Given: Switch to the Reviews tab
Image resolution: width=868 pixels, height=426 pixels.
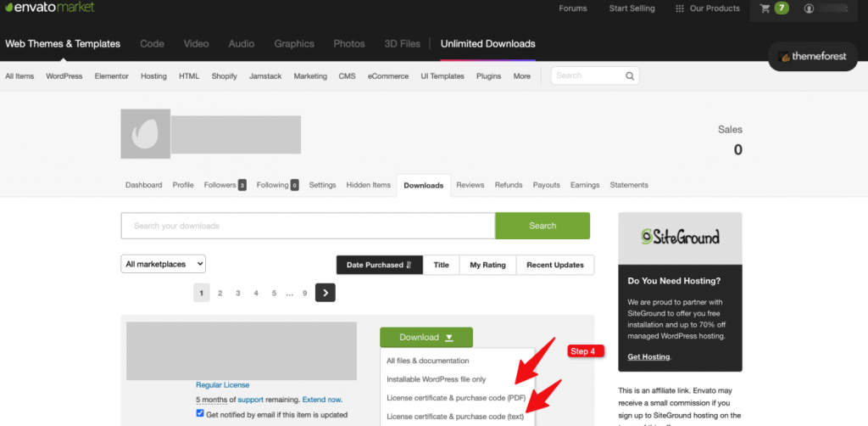Looking at the screenshot, I should tap(470, 185).
